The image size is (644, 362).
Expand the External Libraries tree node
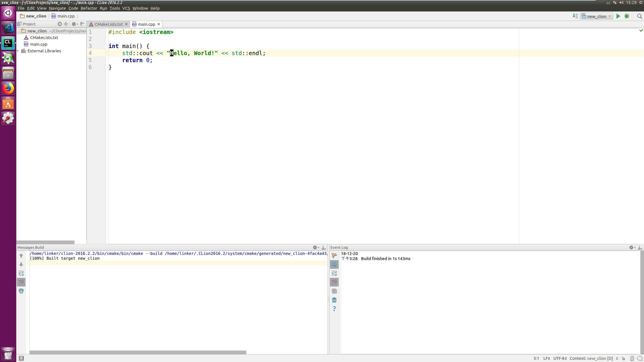(x=18, y=51)
